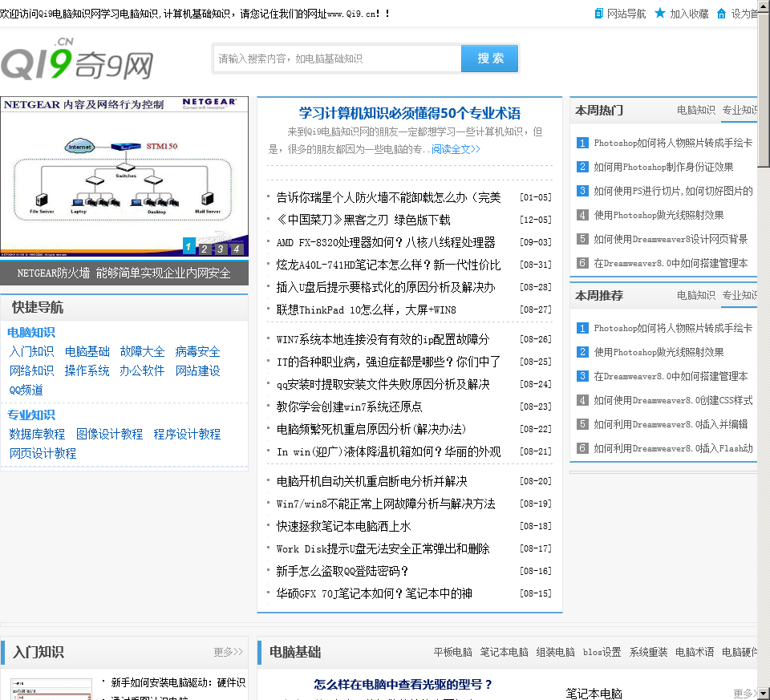Viewport: 770px width, 700px height.
Task: Click the 搜索 search button
Action: [490, 59]
